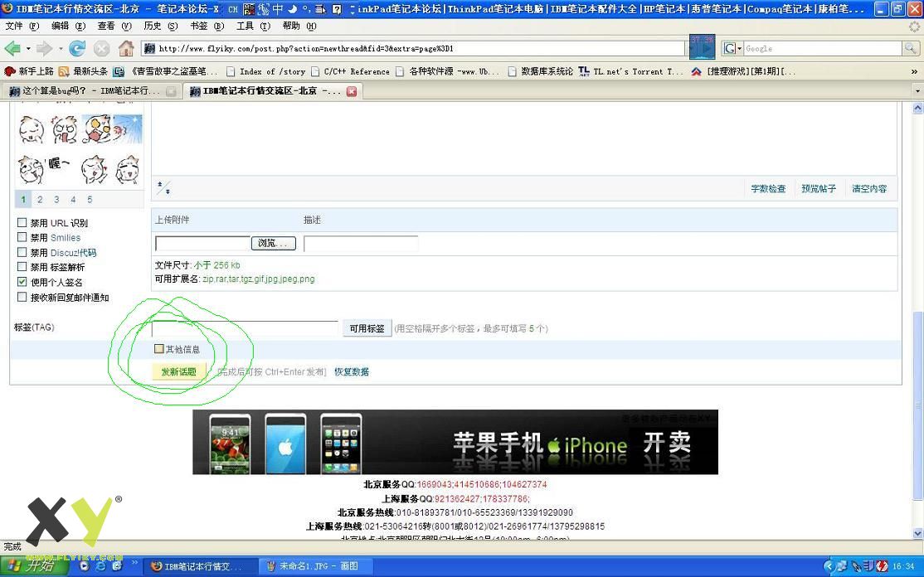924x577 pixels.
Task: Open the home page via house icon
Action: (x=126, y=48)
